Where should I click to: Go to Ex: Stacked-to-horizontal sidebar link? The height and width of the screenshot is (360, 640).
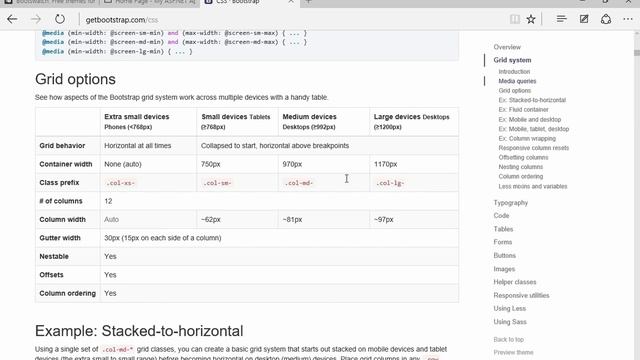coord(532,100)
